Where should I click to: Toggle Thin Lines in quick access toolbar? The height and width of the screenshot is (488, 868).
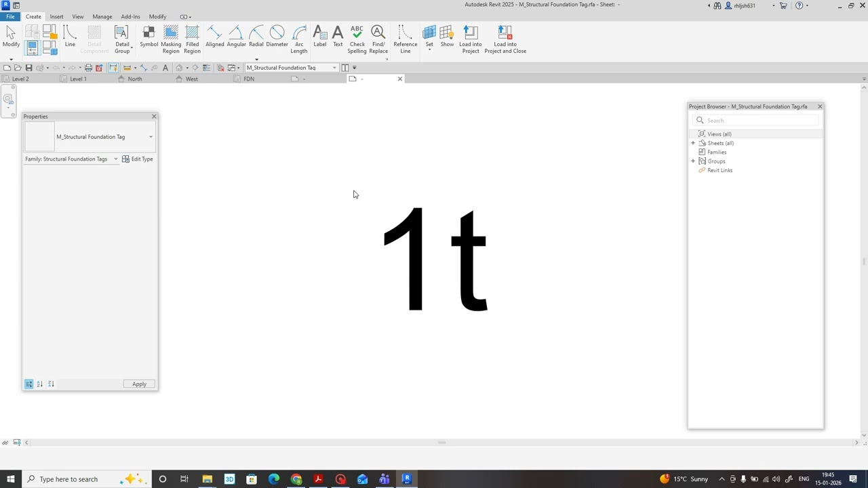(207, 68)
